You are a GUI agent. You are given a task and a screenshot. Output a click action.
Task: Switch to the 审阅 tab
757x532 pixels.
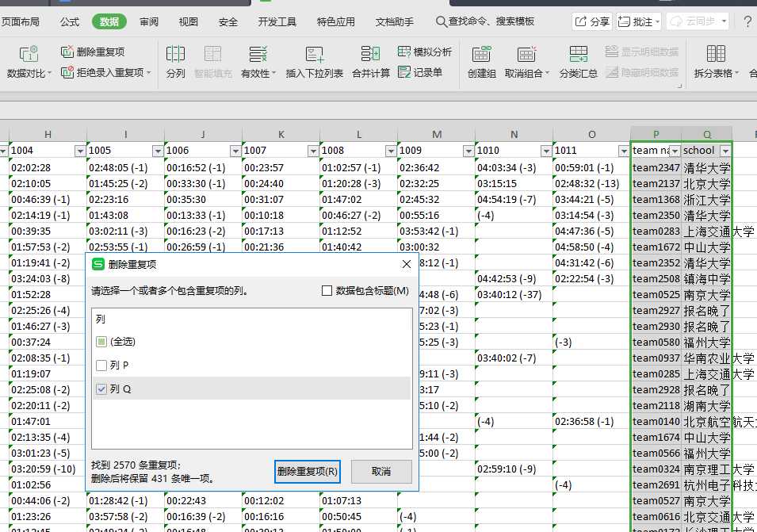[x=149, y=21]
